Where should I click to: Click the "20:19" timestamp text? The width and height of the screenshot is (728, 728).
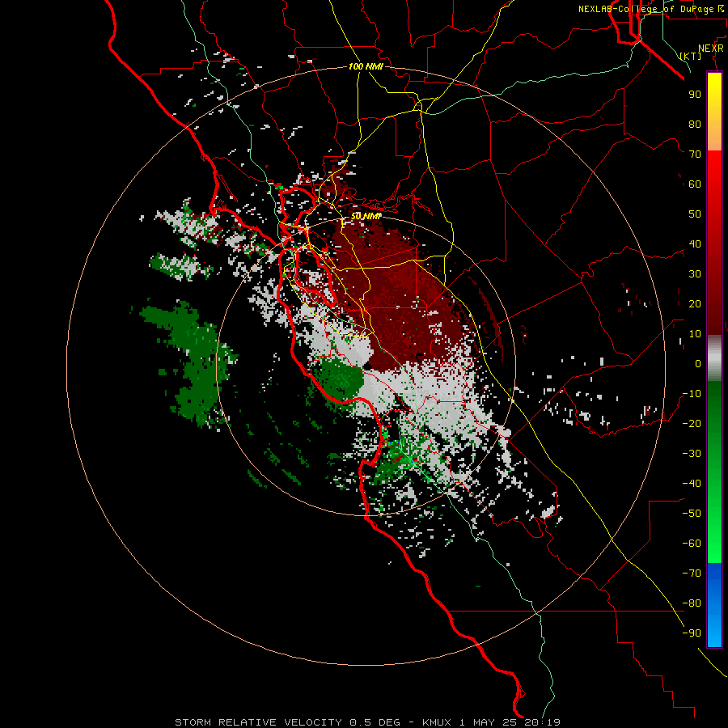[x=542, y=722]
